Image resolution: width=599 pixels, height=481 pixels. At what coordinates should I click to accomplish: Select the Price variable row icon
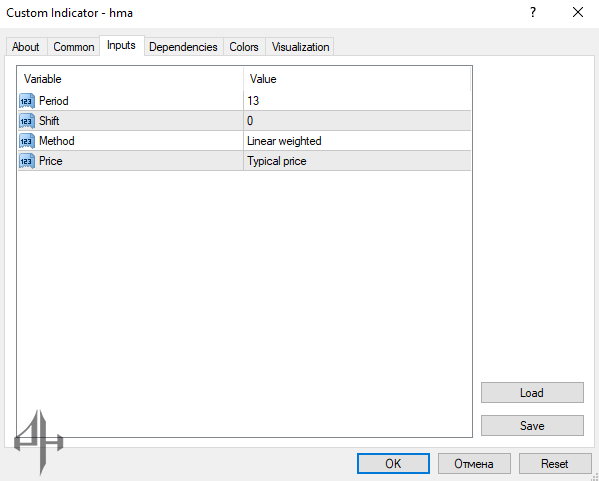(27, 161)
